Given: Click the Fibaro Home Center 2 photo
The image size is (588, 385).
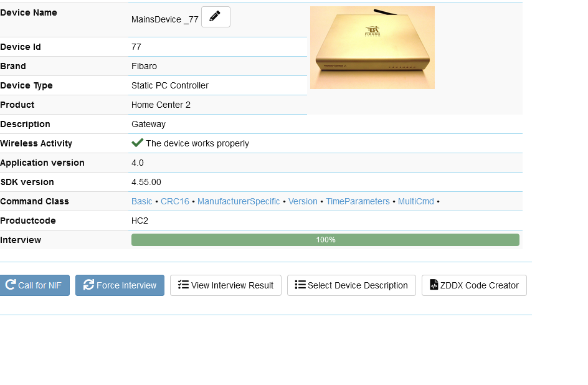Looking at the screenshot, I should 372,47.
